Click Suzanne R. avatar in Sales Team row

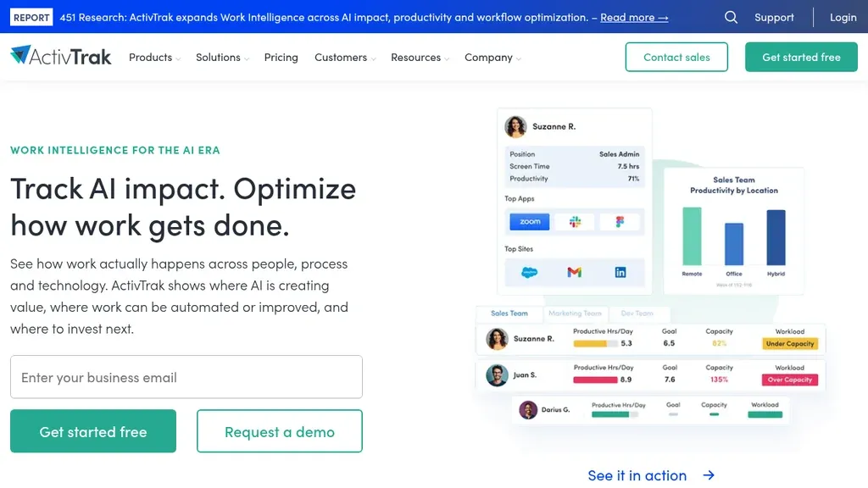[497, 339]
